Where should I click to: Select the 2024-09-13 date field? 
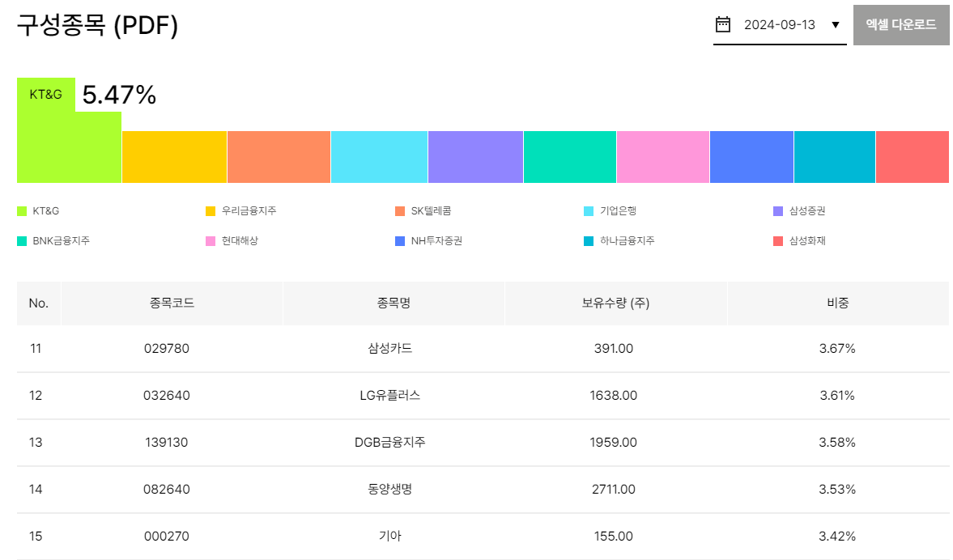[780, 25]
